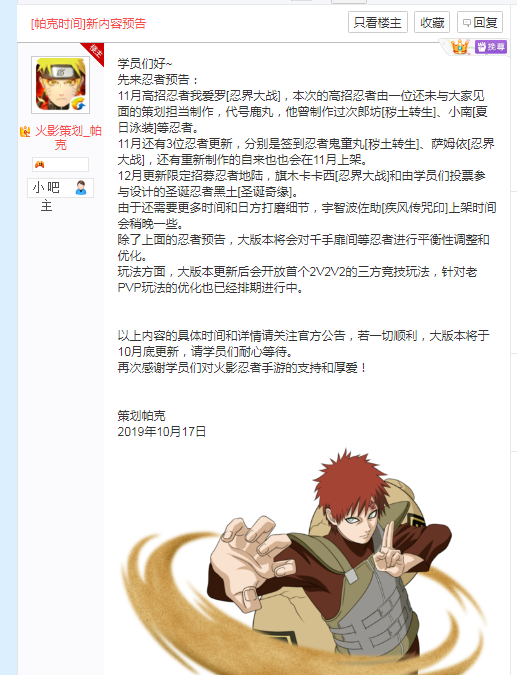Image resolution: width=517 pixels, height=675 pixels.
Task: Click the empty level badge box under the username
Action: [60, 164]
